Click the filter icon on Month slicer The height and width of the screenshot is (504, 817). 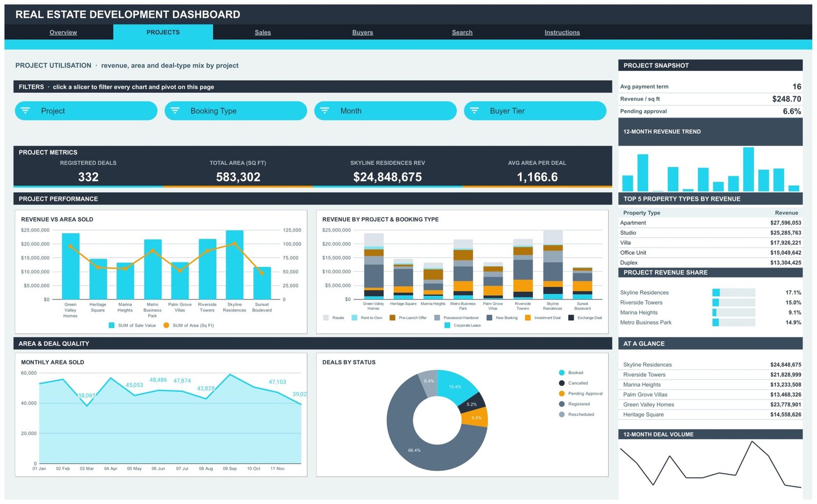[325, 111]
